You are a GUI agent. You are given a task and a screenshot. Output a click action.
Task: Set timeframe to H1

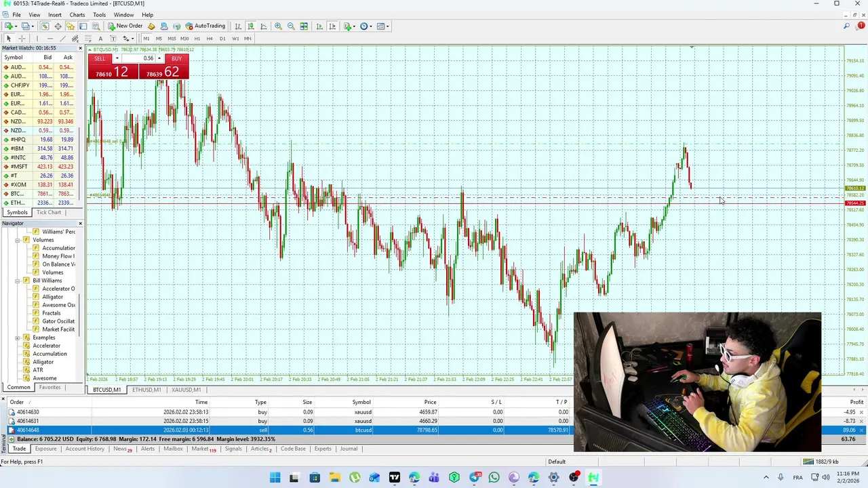coord(197,39)
